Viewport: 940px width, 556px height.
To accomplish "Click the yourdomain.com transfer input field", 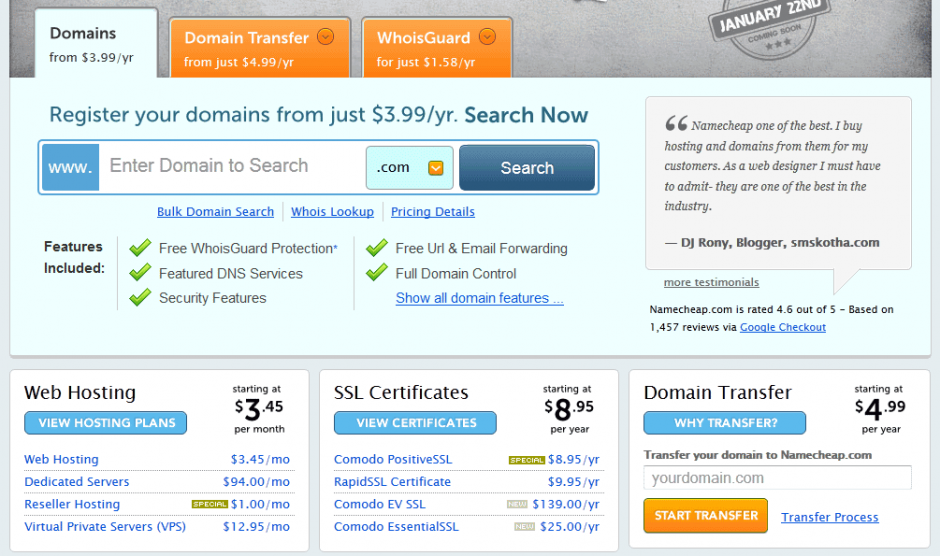I will tap(778, 478).
